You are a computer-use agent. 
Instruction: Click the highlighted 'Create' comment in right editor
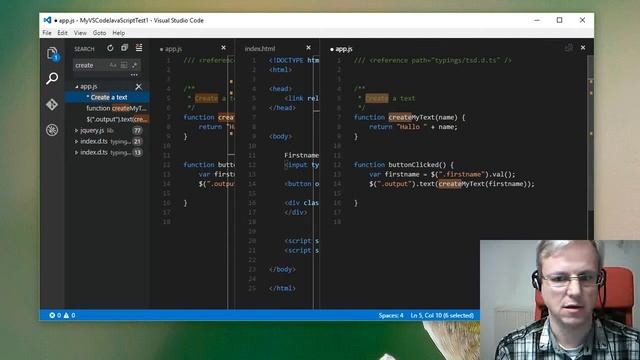pos(376,98)
